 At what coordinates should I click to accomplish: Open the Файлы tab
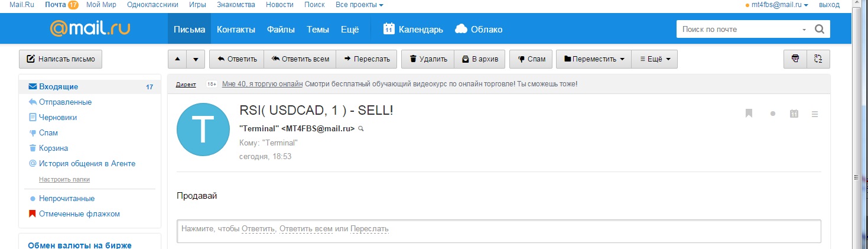click(x=281, y=29)
